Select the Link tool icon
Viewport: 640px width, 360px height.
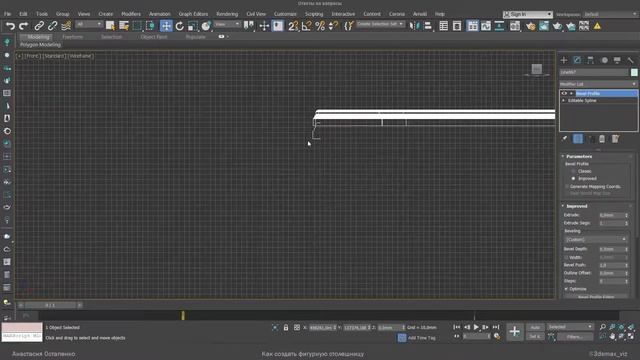(x=39, y=26)
